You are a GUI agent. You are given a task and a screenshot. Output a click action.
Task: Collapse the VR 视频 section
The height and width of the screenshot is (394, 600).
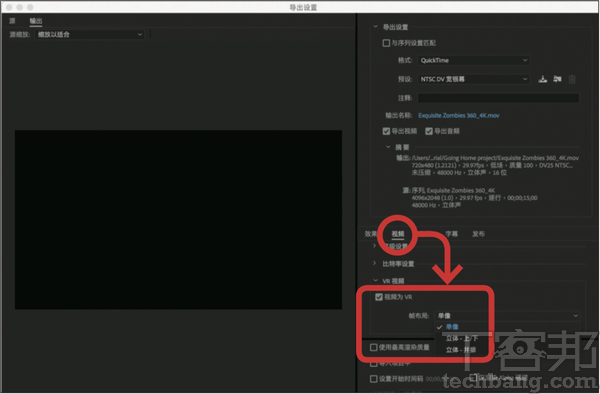click(x=375, y=281)
